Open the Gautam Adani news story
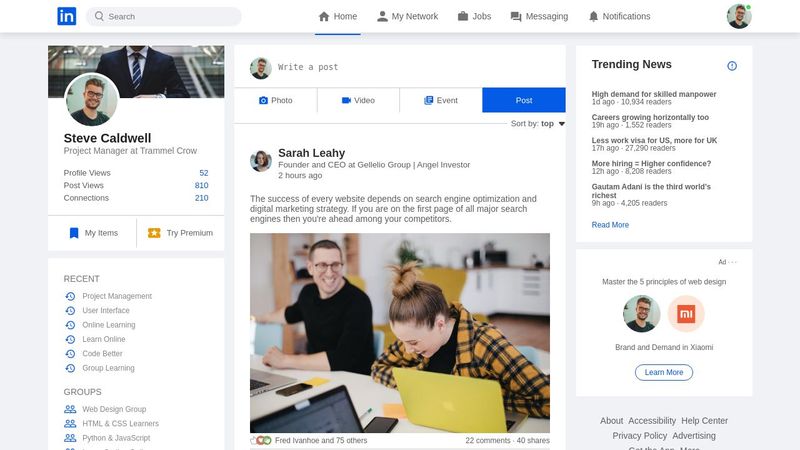This screenshot has height=450, width=800. (x=651, y=191)
